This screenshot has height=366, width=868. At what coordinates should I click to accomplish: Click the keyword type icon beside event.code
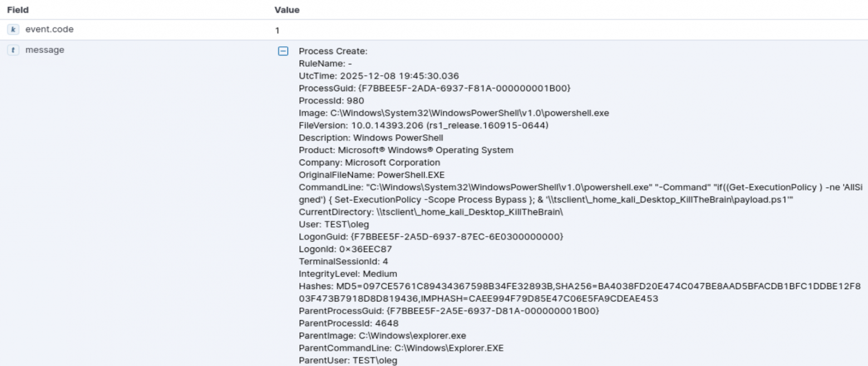click(14, 30)
